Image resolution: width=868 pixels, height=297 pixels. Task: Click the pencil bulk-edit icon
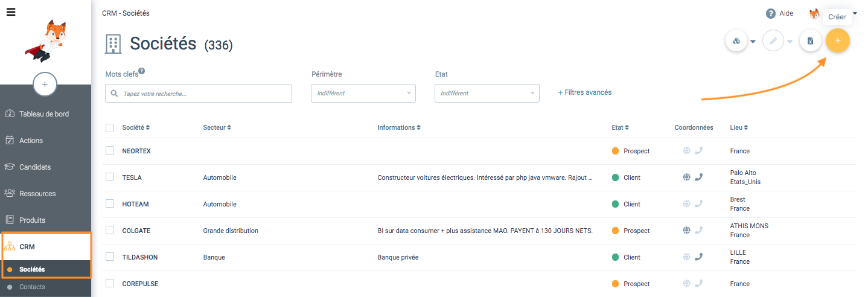point(773,41)
